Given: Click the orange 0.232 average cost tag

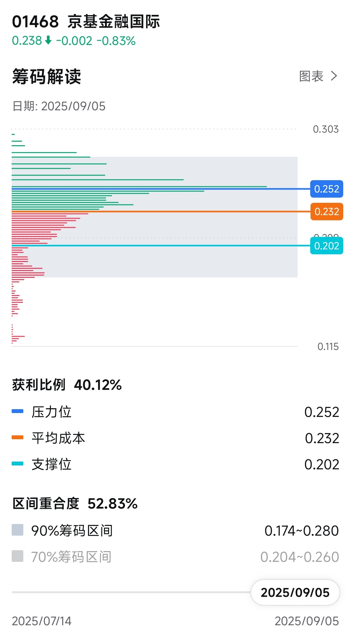Looking at the screenshot, I should coord(326,212).
